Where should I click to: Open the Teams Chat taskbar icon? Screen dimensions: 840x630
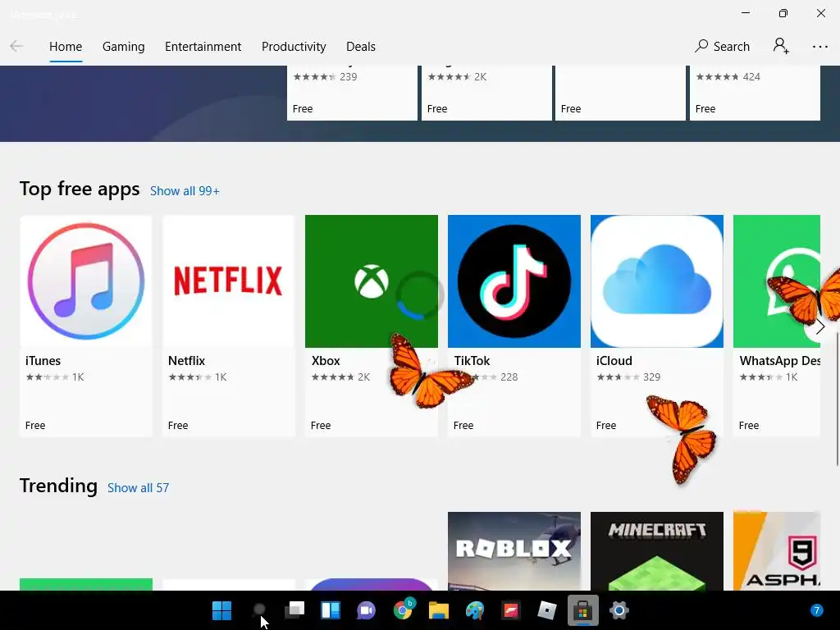367,610
